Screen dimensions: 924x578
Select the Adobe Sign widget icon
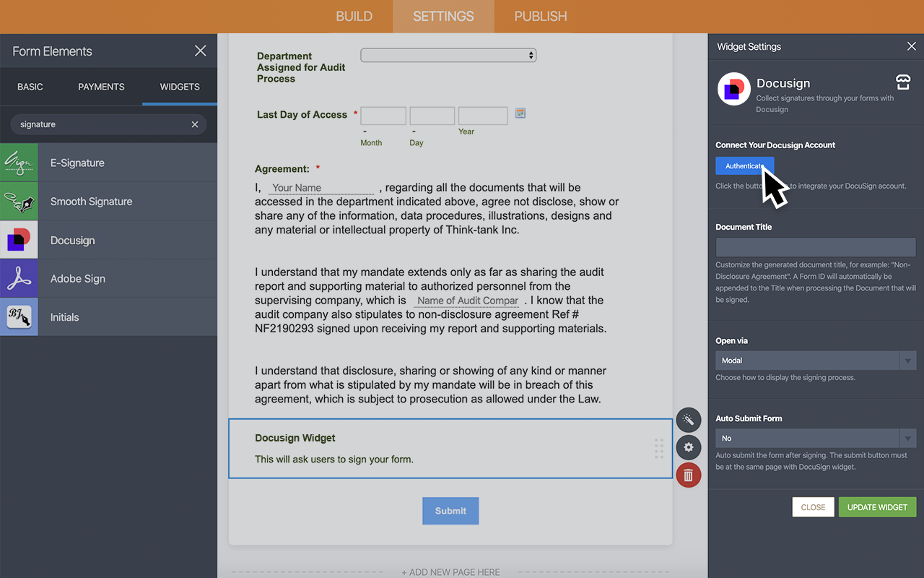click(x=19, y=278)
